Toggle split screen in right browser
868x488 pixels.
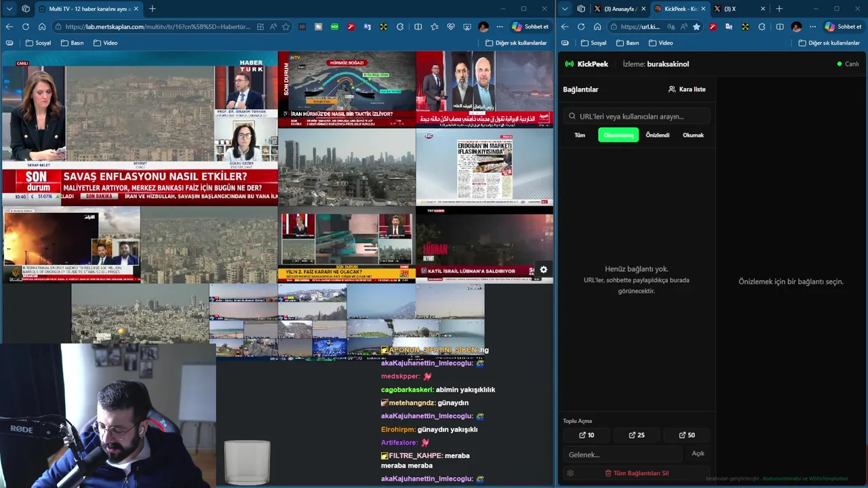tap(780, 26)
